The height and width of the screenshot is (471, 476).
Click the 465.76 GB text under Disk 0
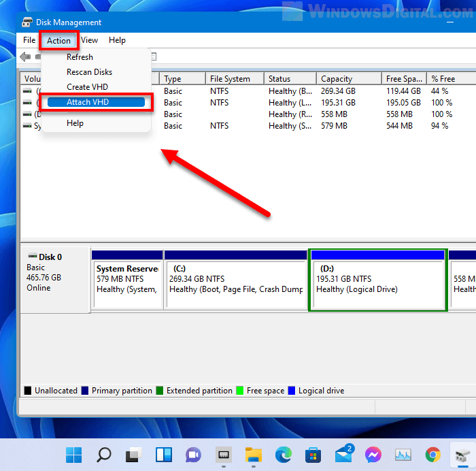coord(44,278)
